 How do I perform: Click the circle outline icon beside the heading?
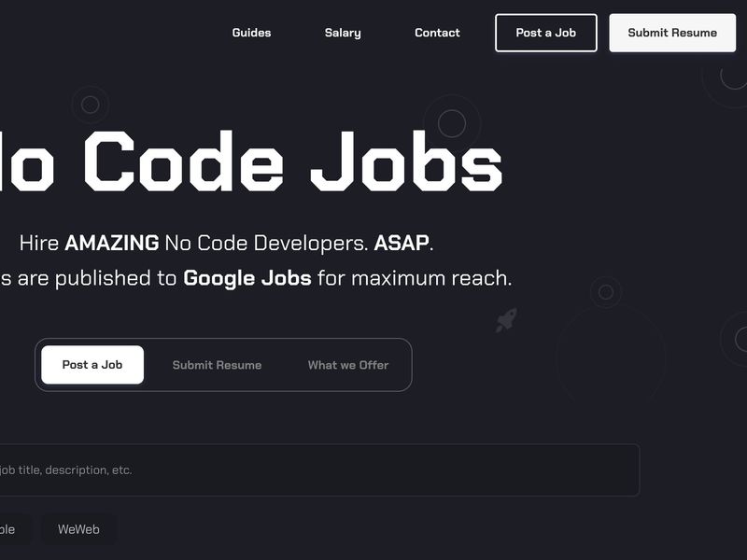pos(455,121)
